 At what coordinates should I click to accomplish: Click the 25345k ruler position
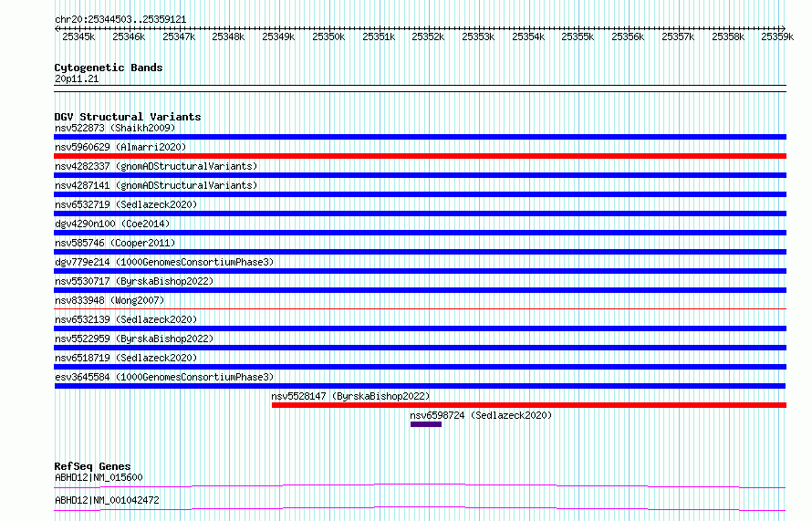point(78,36)
